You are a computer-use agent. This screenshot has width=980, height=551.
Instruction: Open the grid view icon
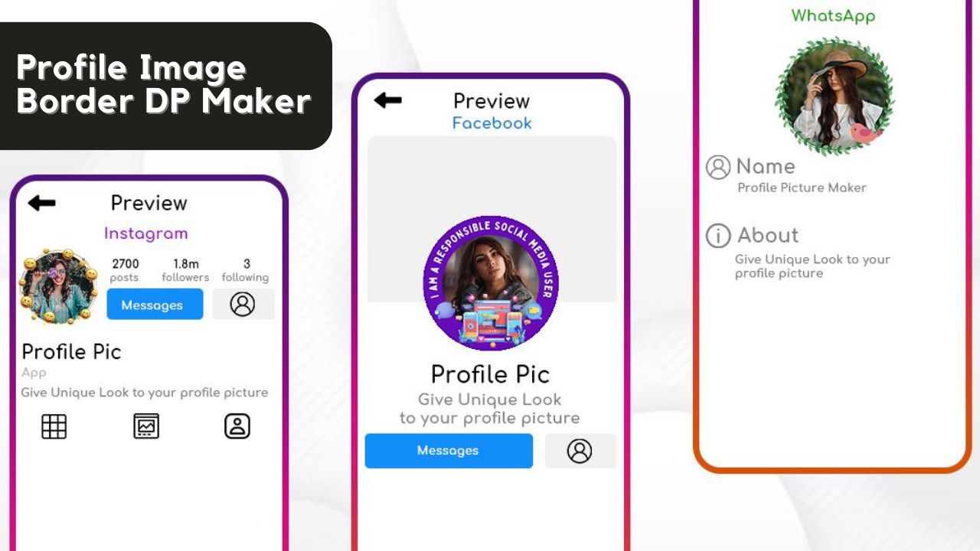point(54,426)
